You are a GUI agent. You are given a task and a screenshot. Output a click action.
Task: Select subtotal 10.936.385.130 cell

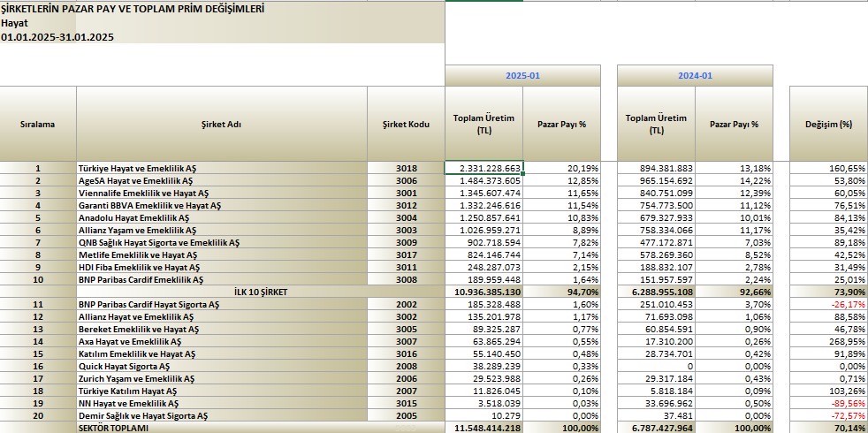(483, 292)
